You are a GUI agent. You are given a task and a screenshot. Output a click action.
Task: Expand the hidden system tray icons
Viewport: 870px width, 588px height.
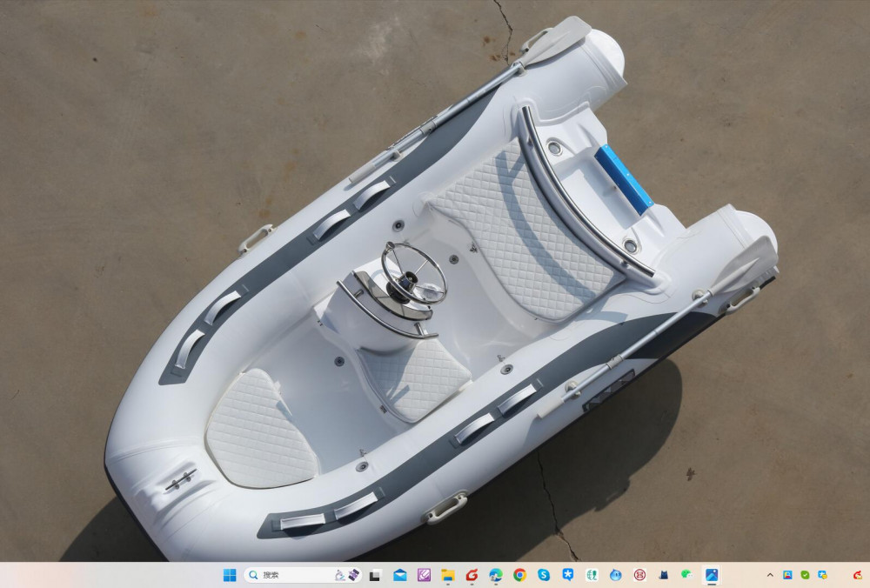click(x=769, y=575)
